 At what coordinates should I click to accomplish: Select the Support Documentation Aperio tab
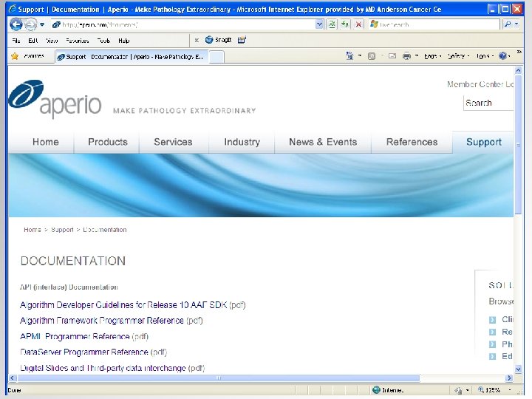click(132, 57)
